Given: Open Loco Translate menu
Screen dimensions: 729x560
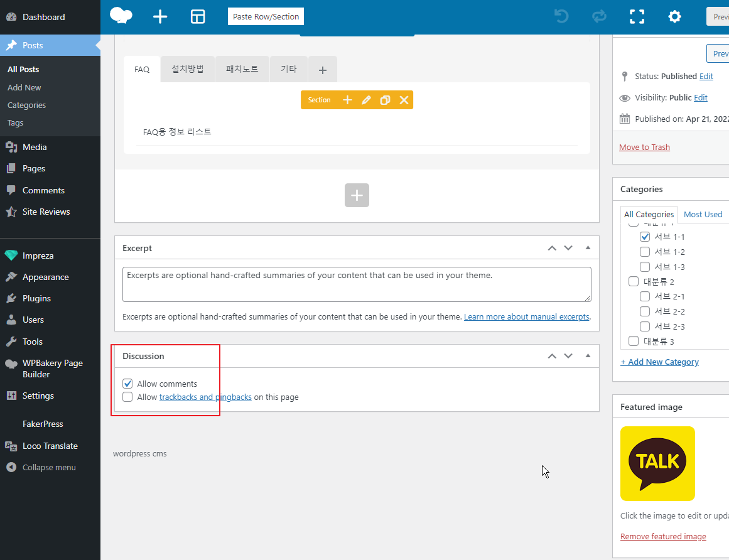Looking at the screenshot, I should click(50, 446).
